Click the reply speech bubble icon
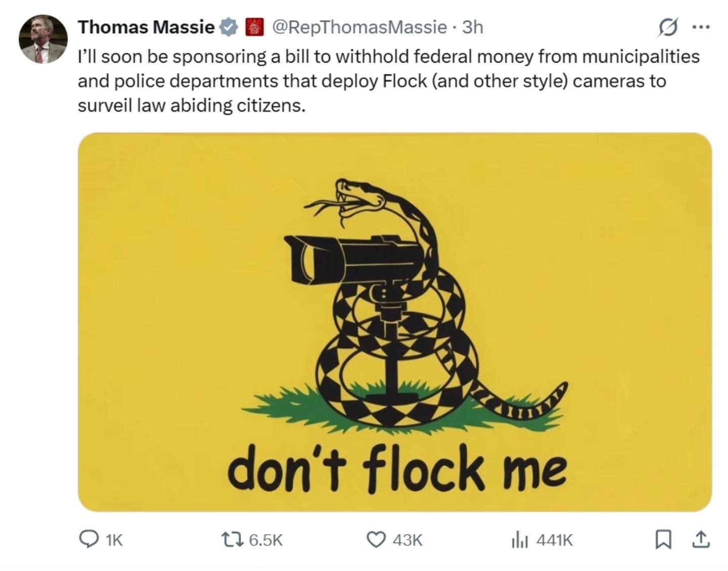Image resolution: width=728 pixels, height=571 pixels. pyautogui.click(x=89, y=540)
